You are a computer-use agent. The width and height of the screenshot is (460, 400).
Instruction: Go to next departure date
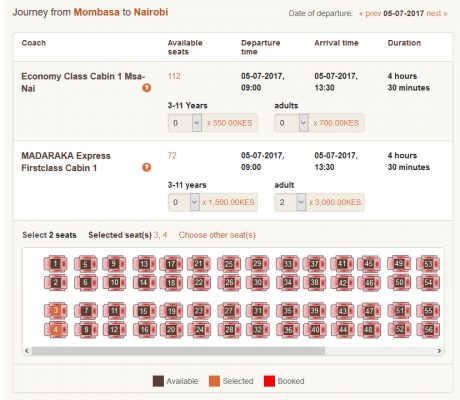437,14
